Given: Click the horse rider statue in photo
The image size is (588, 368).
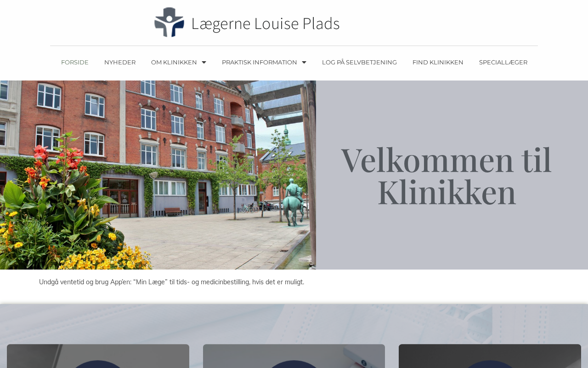Looking at the screenshot, I should coord(294,203).
